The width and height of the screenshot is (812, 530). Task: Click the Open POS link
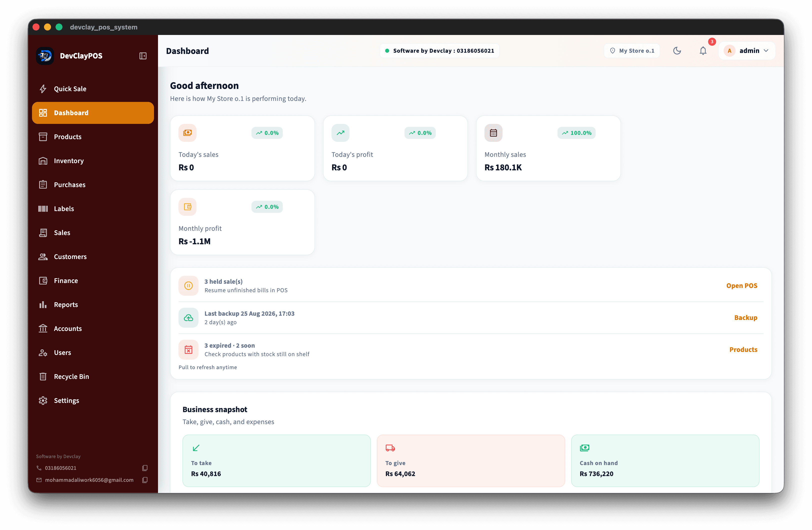(742, 286)
